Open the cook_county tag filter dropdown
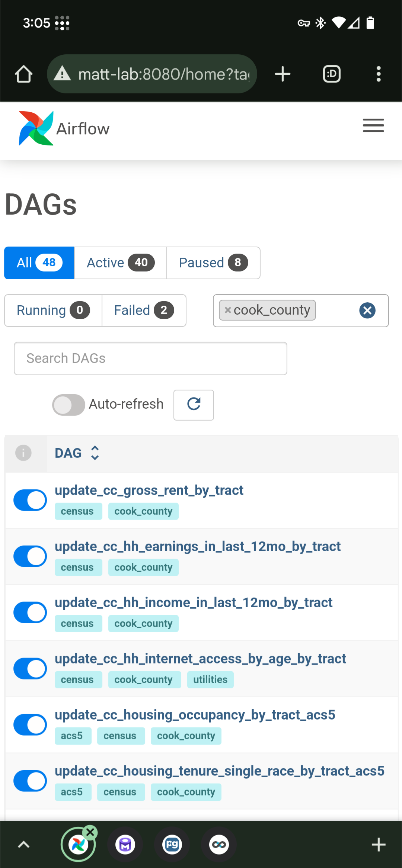 click(335, 311)
